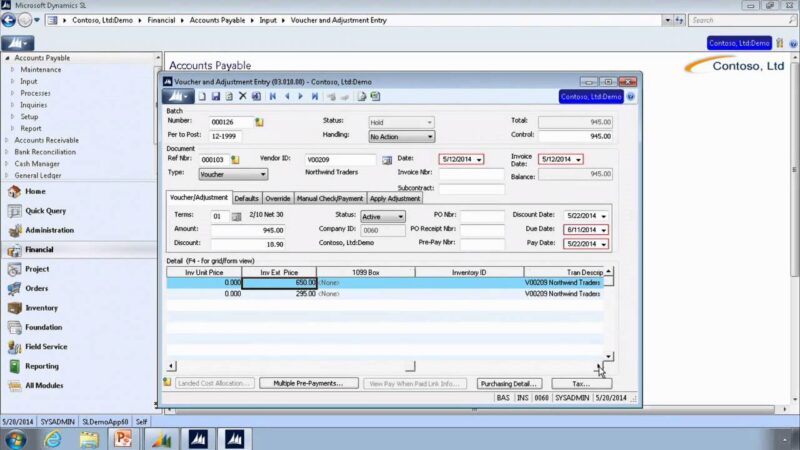Click the notes icon beside batch number
The width and height of the screenshot is (800, 450).
tap(259, 122)
